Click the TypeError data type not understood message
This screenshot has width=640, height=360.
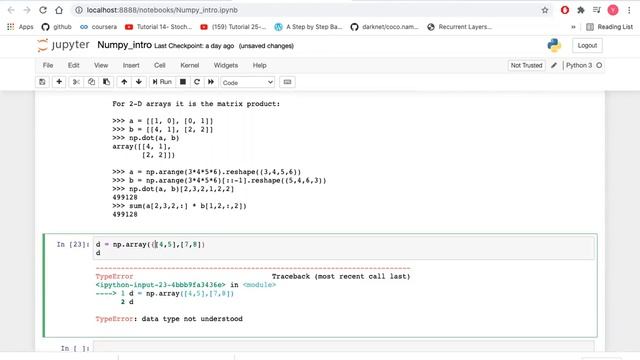[169, 319]
